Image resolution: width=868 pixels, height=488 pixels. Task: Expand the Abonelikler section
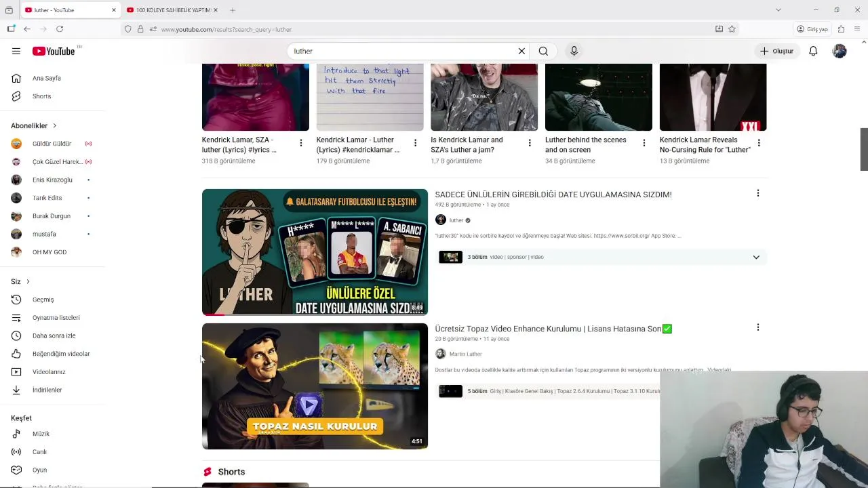(34, 125)
